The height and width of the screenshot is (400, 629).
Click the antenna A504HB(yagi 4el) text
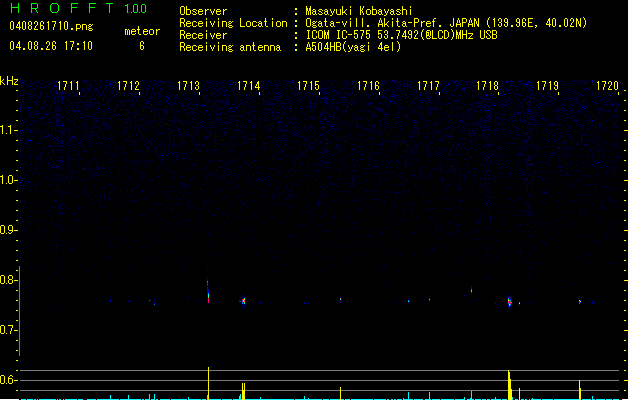(353, 47)
